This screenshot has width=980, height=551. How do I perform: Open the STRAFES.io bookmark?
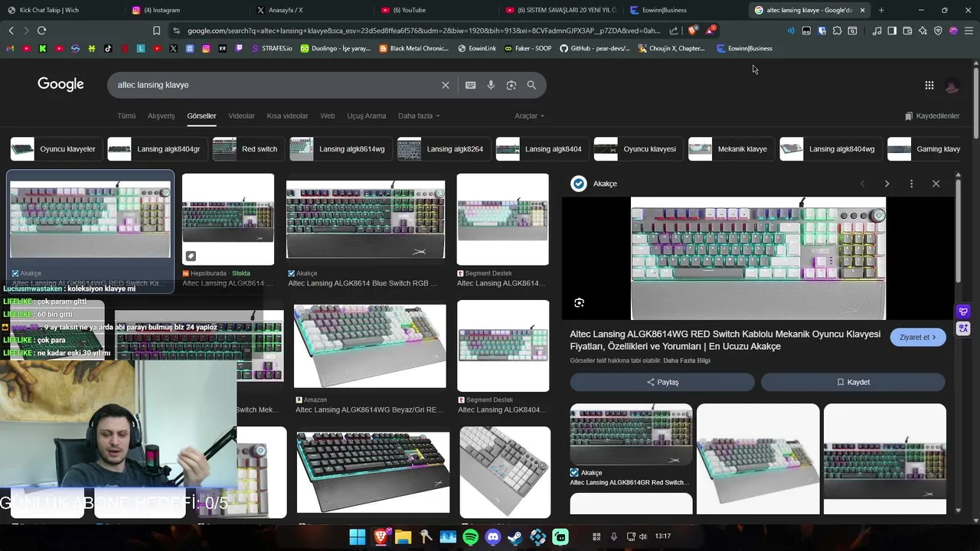(x=270, y=48)
